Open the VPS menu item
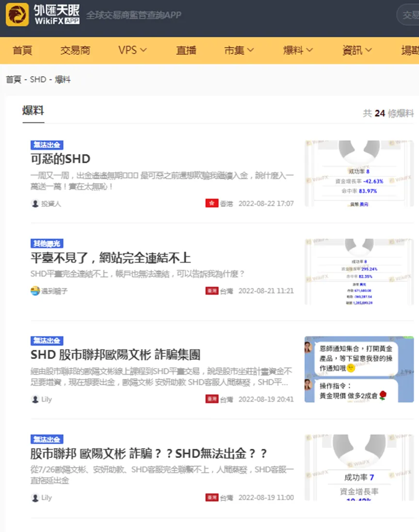Viewport: 419px width, 532px height. [128, 50]
